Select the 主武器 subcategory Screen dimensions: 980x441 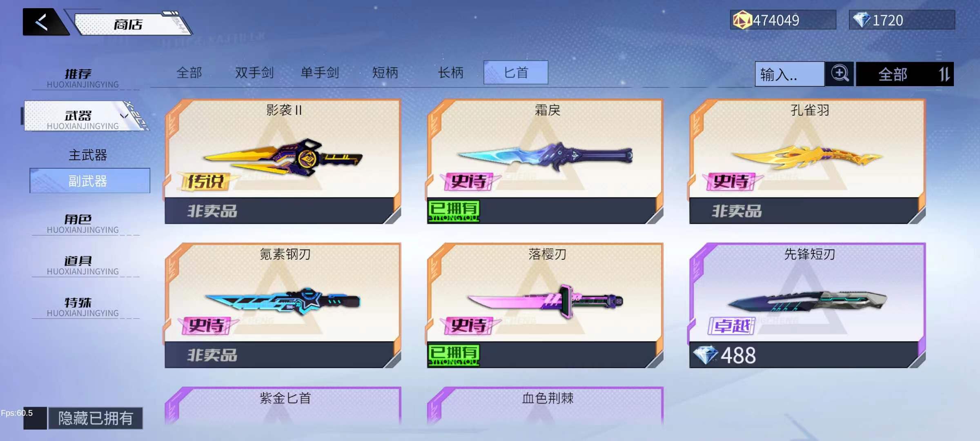88,155
